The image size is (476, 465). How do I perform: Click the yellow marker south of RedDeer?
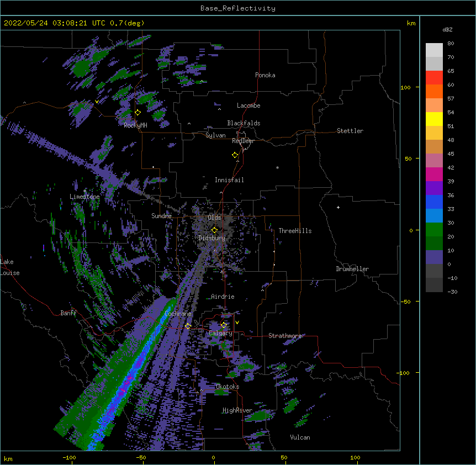235,155
